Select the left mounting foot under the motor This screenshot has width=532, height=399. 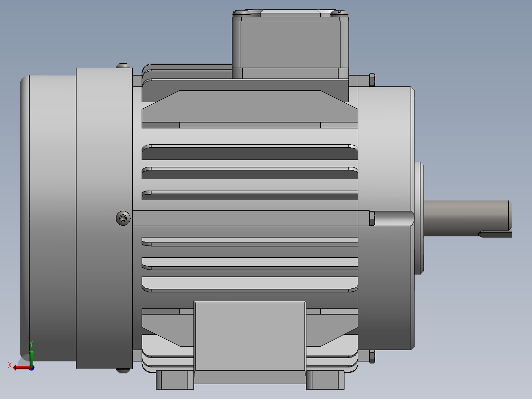175,380
